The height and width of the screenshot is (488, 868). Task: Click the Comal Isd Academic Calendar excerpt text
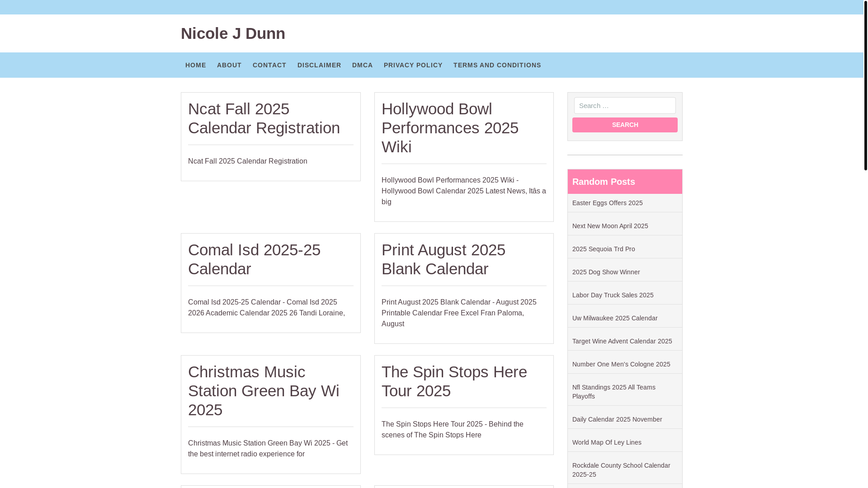click(266, 308)
